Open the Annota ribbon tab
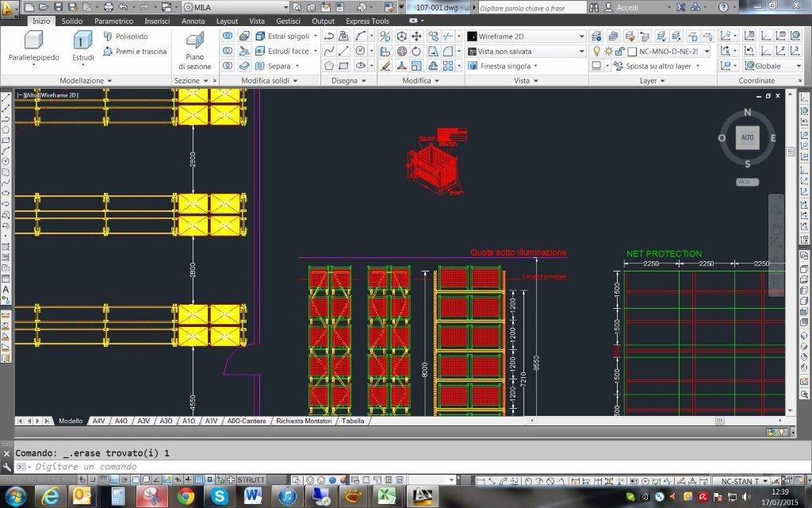Image resolution: width=812 pixels, height=508 pixels. tap(193, 21)
